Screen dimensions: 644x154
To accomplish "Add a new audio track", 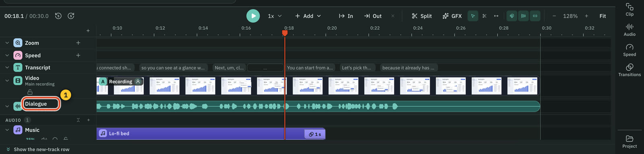I will [x=89, y=120].
